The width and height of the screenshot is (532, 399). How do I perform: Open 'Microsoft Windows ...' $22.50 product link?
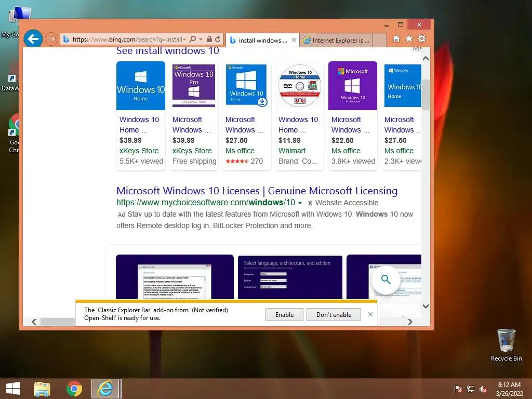[x=351, y=125]
